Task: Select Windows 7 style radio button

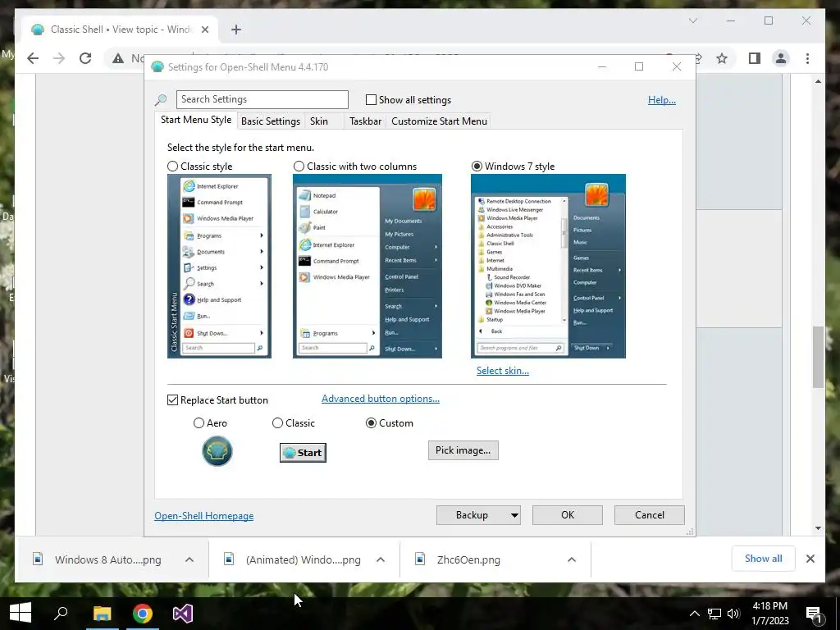Action: coord(477,166)
